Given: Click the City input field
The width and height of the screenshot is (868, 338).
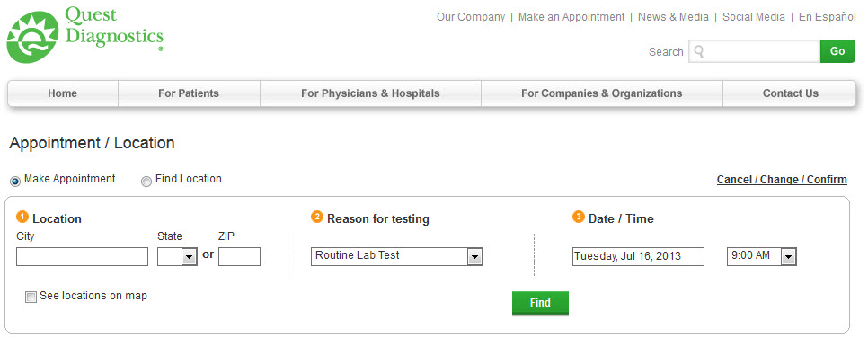Looking at the screenshot, I should coord(83,256).
